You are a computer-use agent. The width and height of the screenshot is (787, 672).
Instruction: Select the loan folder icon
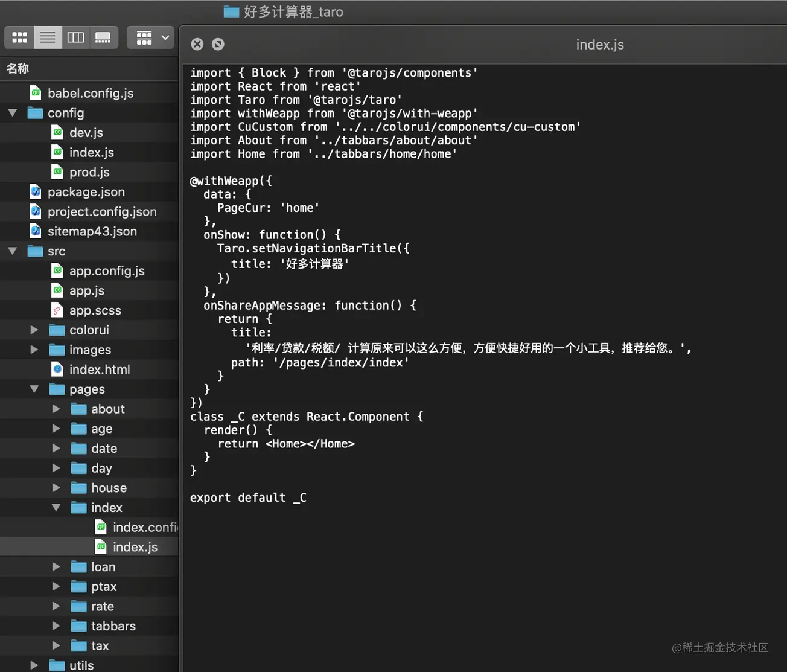(79, 567)
